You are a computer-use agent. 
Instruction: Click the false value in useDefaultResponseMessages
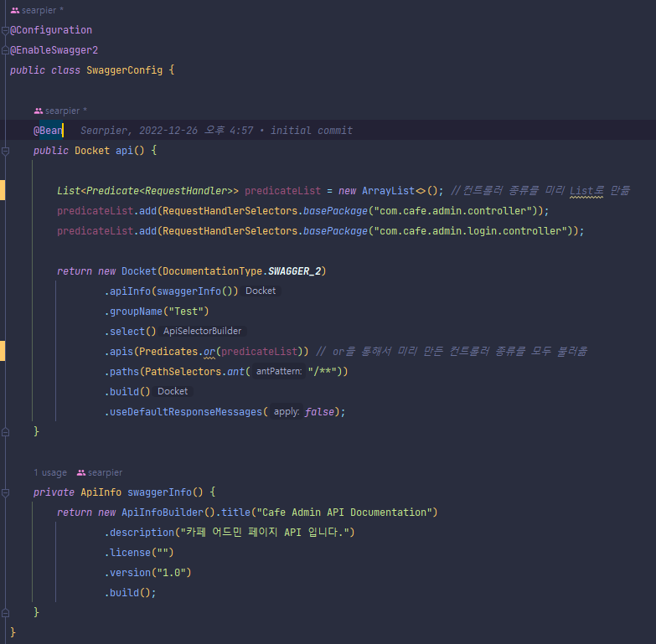tap(319, 412)
